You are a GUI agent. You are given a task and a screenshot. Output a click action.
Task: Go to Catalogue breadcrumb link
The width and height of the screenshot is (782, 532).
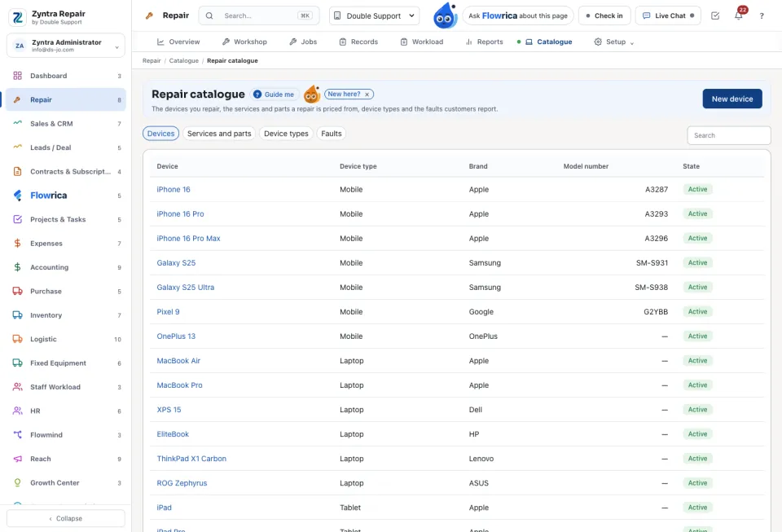coord(183,61)
